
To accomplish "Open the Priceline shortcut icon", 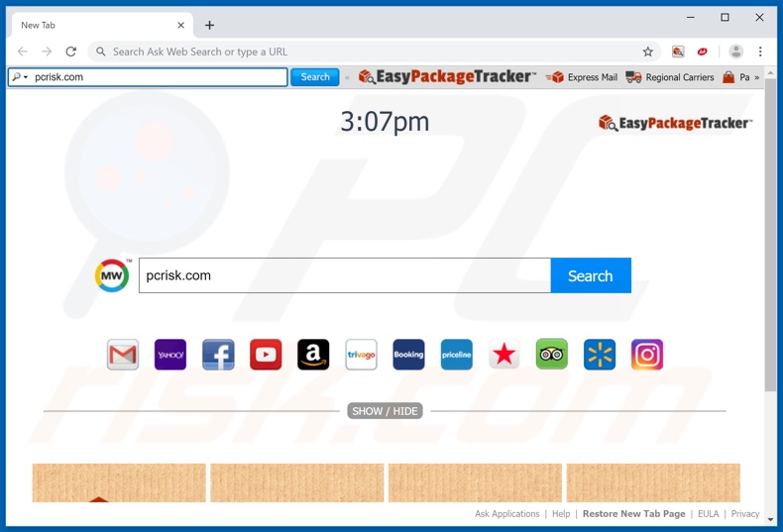I will pos(456,355).
